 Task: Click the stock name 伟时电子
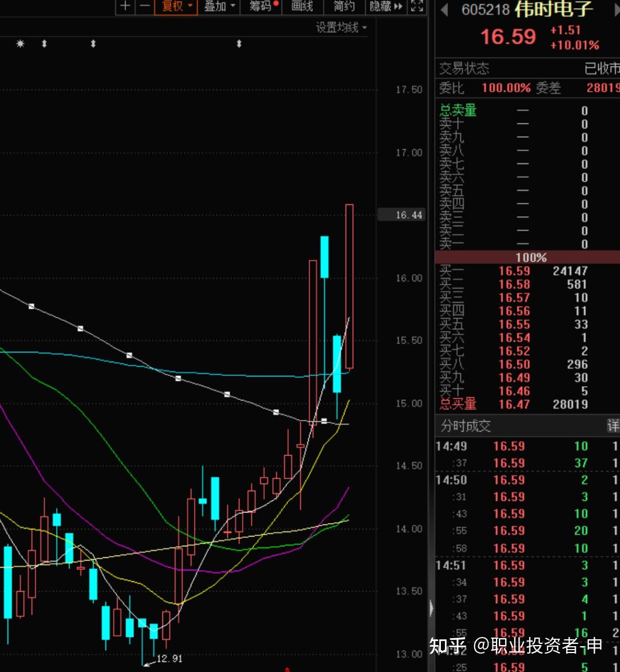(553, 9)
